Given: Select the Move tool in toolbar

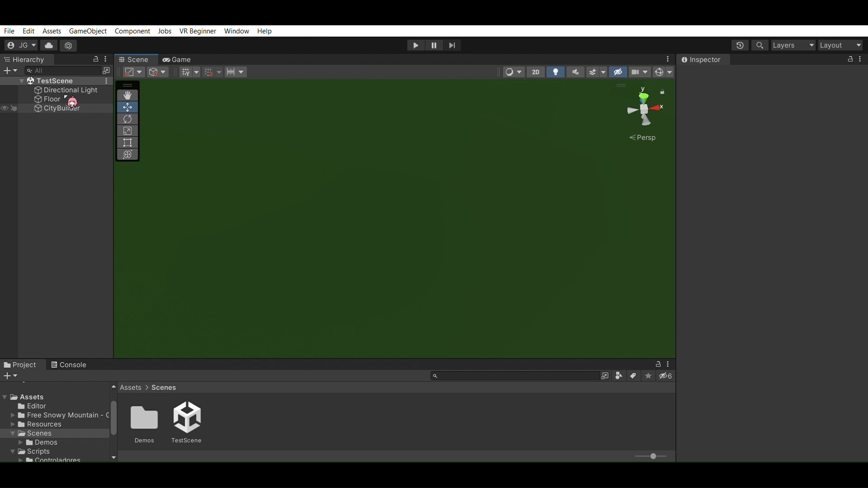Looking at the screenshot, I should [x=127, y=107].
